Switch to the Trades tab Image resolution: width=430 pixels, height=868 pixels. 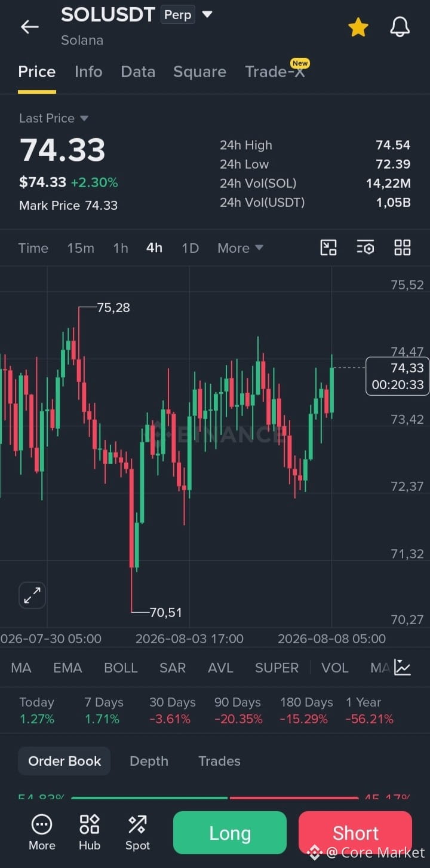219,761
